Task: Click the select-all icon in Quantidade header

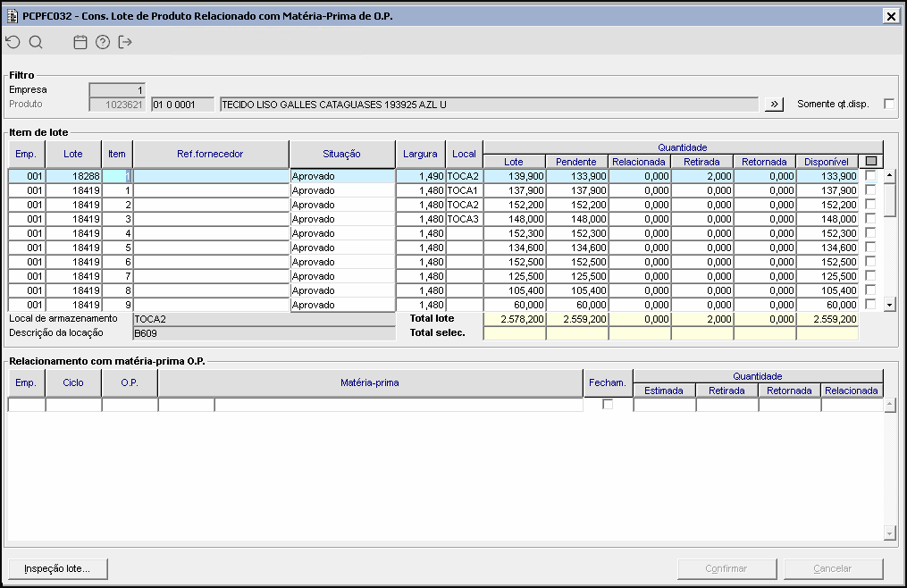Action: pos(870,162)
